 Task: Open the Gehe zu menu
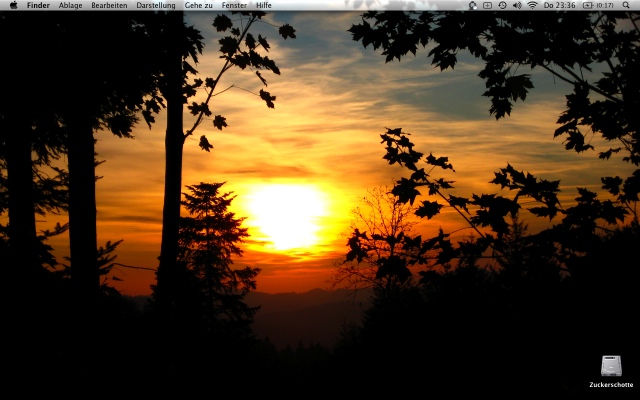point(198,5)
